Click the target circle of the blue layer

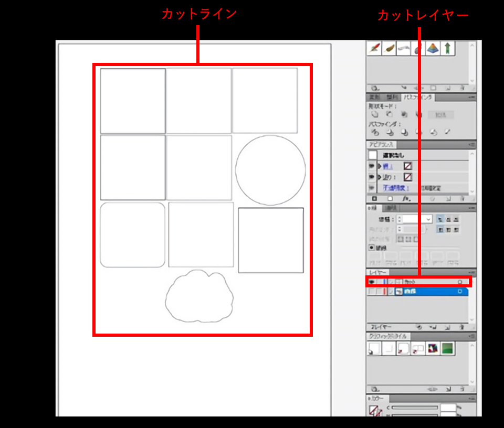[x=460, y=292]
